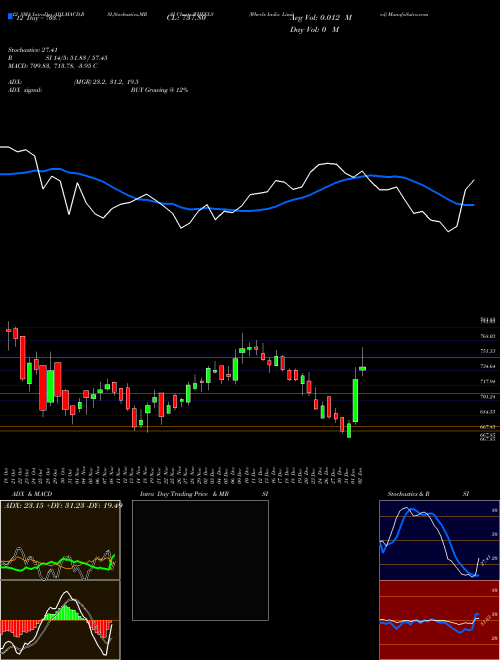Click the blue 12-day SMA legend square
500x660 pixels.
click(11, 17)
